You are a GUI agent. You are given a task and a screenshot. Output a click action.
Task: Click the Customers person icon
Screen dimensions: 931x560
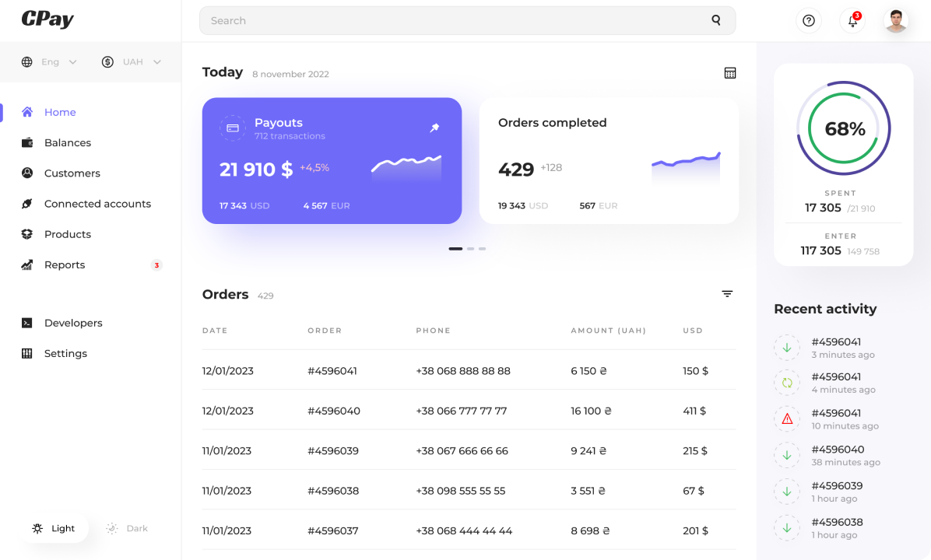27,173
